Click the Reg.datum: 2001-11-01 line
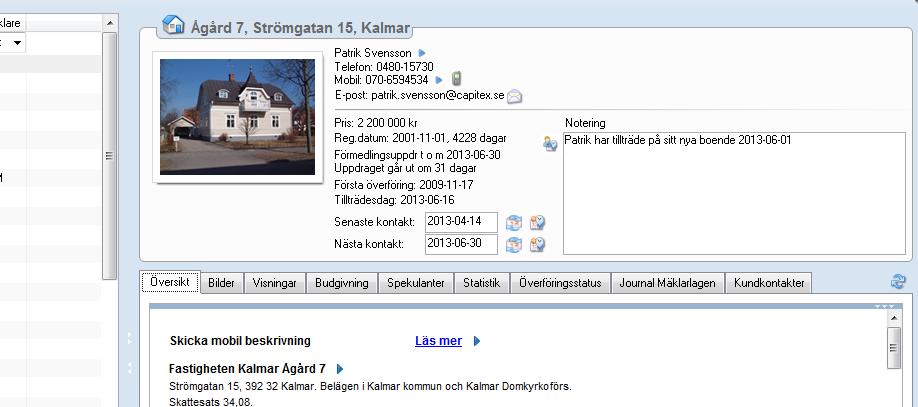Screen dimensions: 918x407 [420, 139]
